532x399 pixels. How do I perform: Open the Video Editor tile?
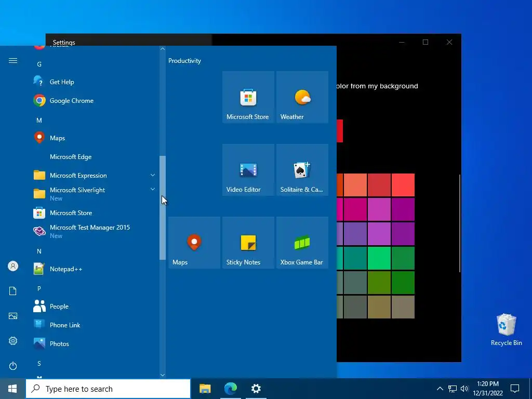tap(248, 170)
